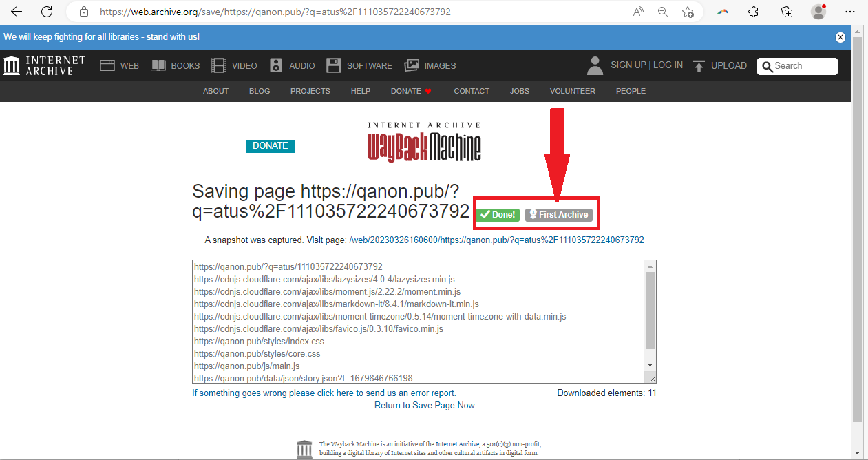Click the footer Internet Archive building icon
The width and height of the screenshot is (868, 460).
pyautogui.click(x=304, y=449)
